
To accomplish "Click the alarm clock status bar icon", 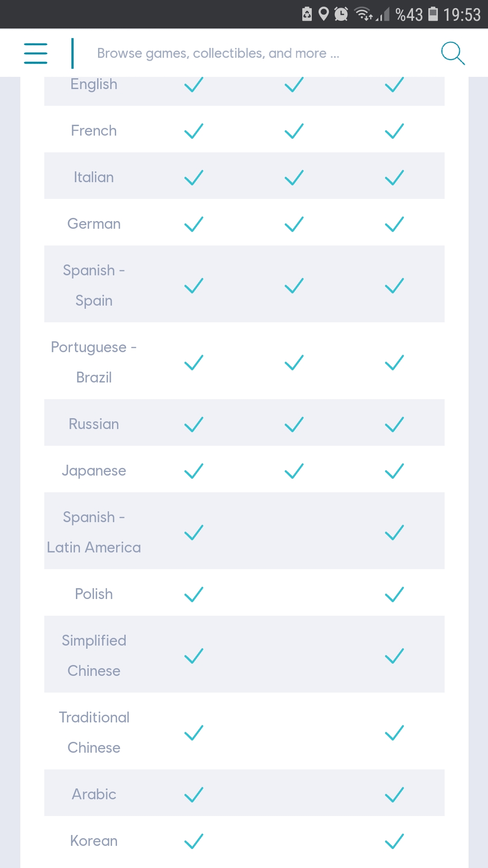I will [x=341, y=14].
